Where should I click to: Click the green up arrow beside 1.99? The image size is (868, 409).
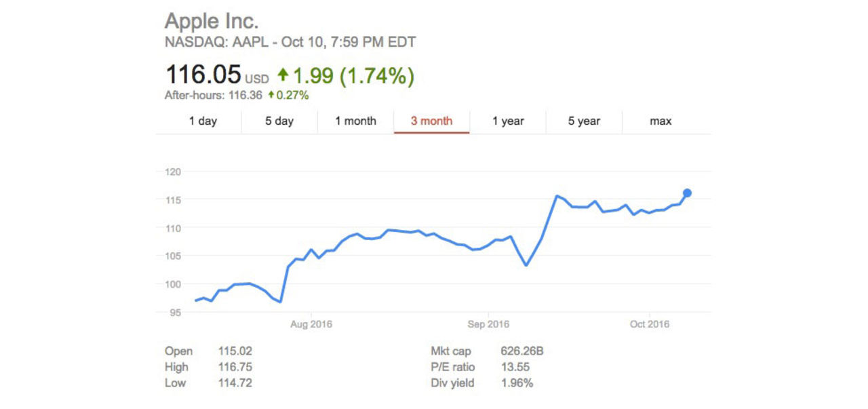pyautogui.click(x=283, y=75)
